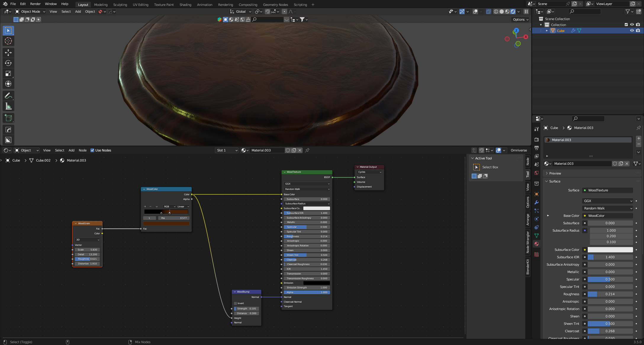Image resolution: width=644 pixels, height=345 pixels.
Task: Open the Modifier properties wrench tab
Action: [537, 202]
